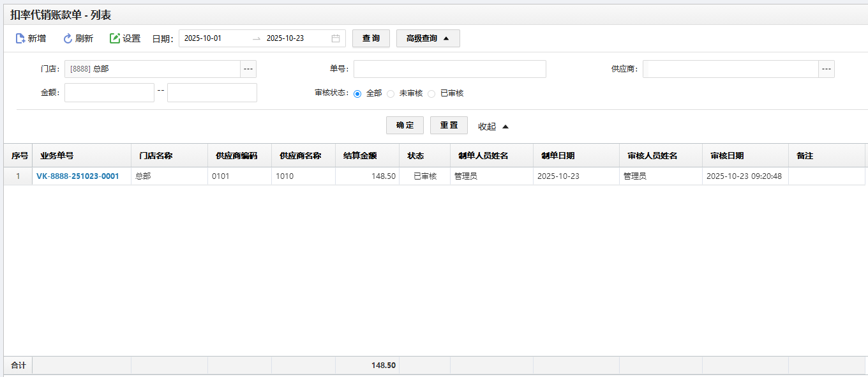This screenshot has height=377, width=868.
Task: Sort by 业务单号 column header
Action: [x=57, y=155]
